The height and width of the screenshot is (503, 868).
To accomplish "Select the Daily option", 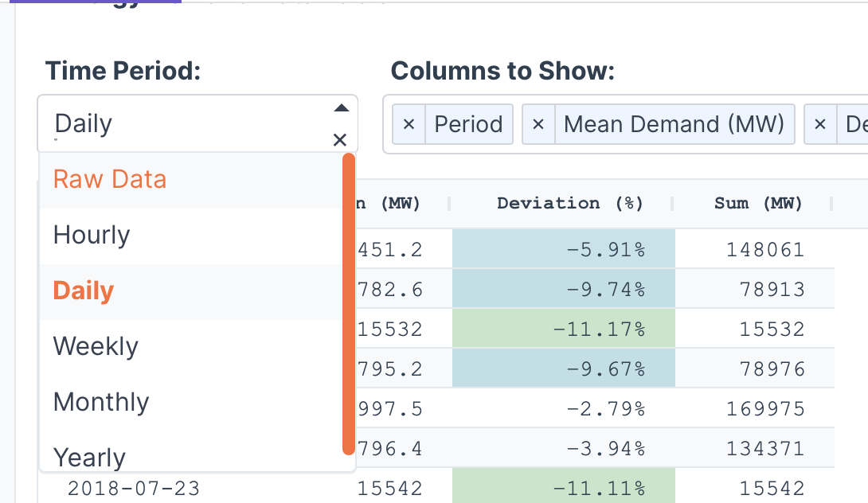I will pyautogui.click(x=84, y=290).
